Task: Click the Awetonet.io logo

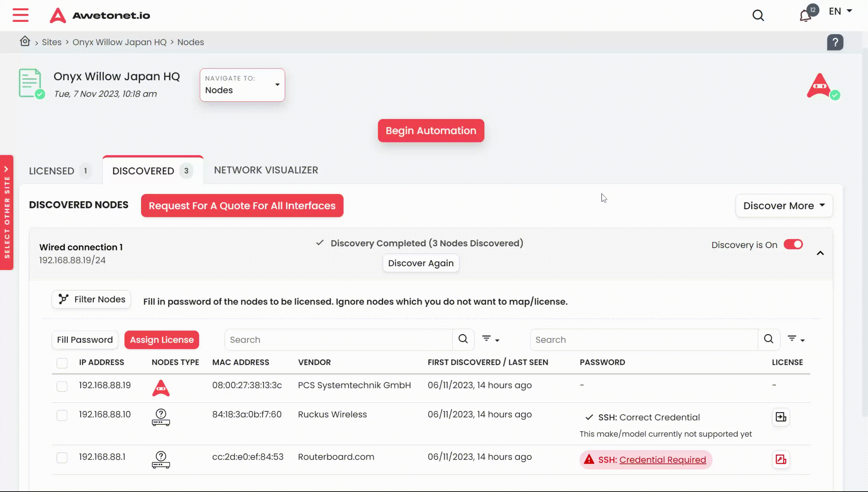Action: pyautogui.click(x=100, y=15)
